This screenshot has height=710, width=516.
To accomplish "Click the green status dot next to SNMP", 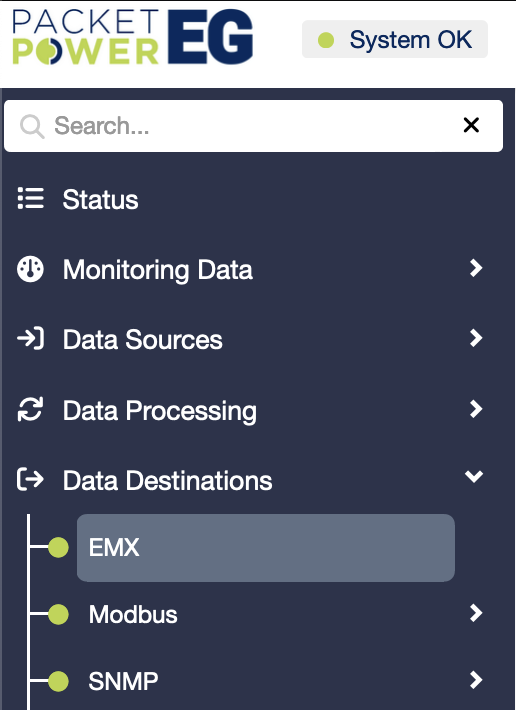I will coord(58,681).
